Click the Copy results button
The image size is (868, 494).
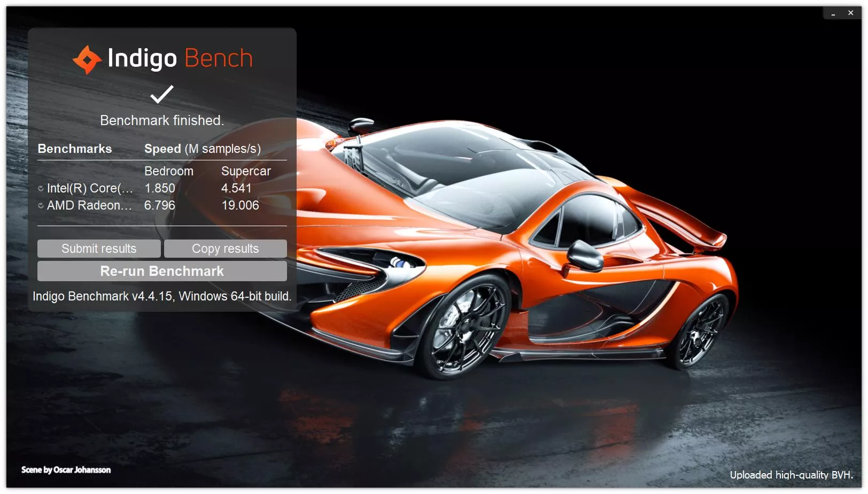click(x=225, y=249)
